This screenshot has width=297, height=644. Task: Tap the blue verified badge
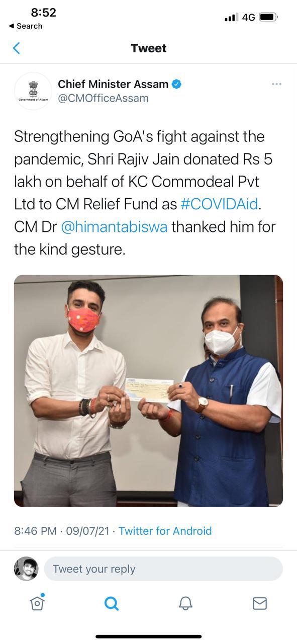pyautogui.click(x=176, y=84)
